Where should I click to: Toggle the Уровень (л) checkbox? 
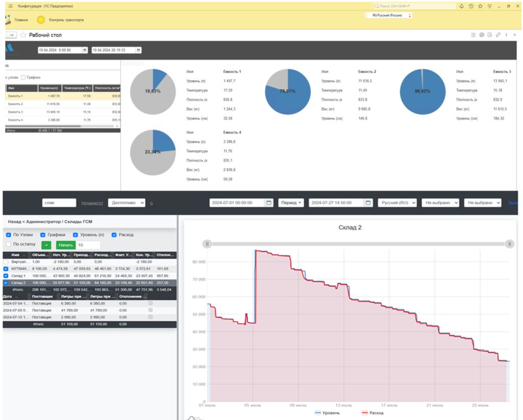point(76,235)
